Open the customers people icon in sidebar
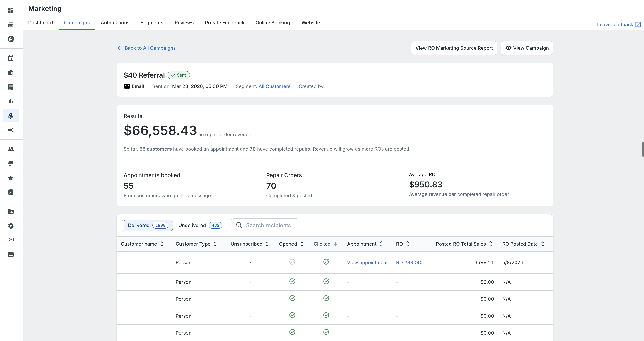Viewport: 644px width, 341px height. (11, 149)
